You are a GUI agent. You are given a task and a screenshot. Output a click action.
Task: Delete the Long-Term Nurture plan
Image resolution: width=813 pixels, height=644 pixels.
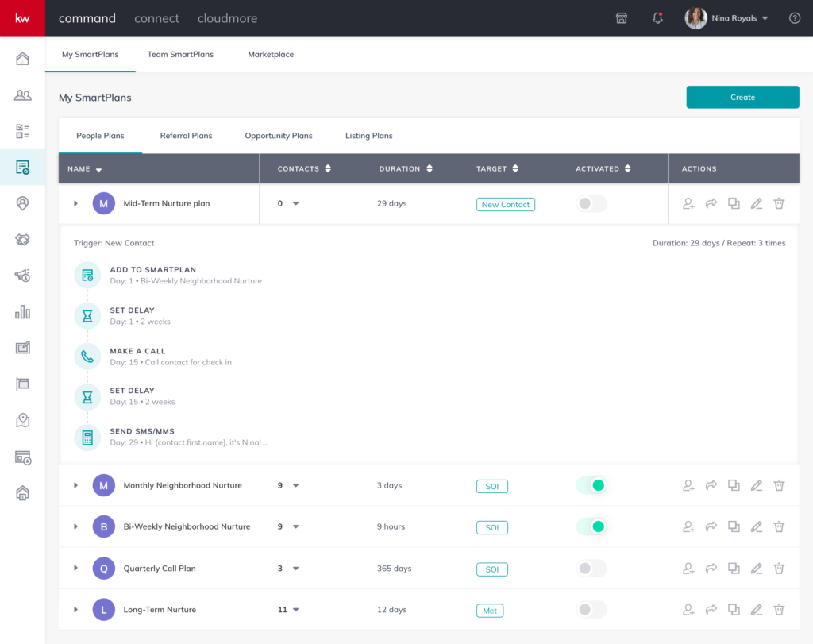pos(779,610)
